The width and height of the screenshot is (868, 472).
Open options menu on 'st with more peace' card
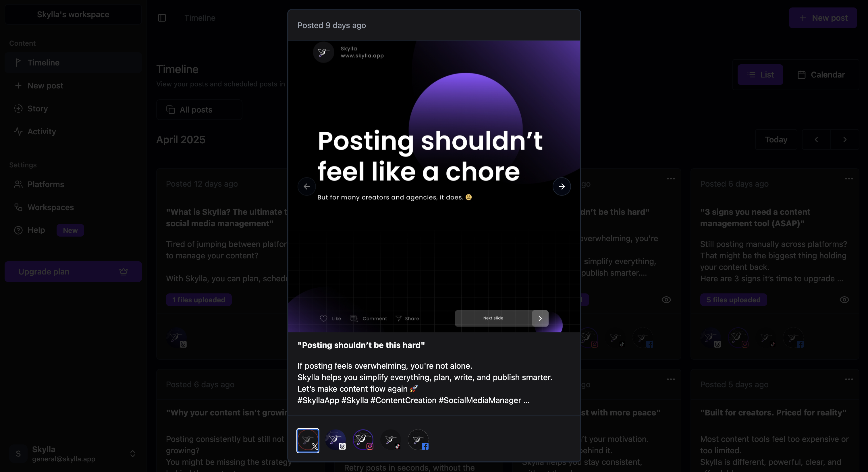coord(671,379)
